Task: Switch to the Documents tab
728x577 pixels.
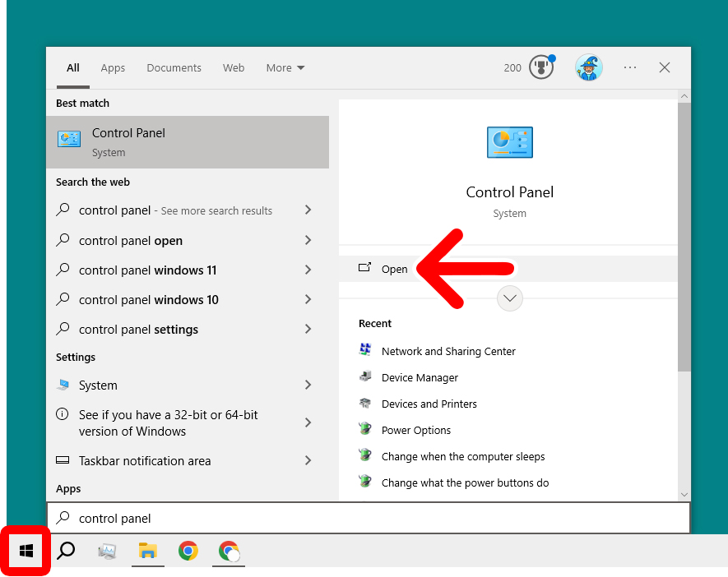Action: [x=174, y=68]
